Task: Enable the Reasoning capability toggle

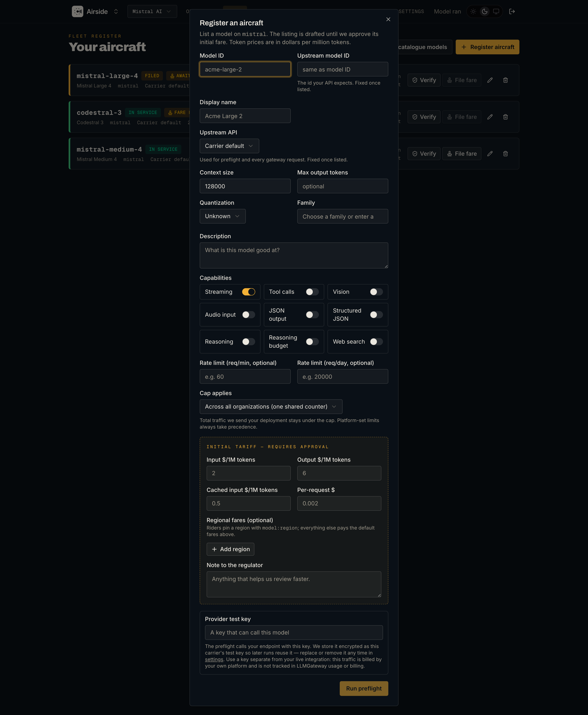Action: [249, 342]
